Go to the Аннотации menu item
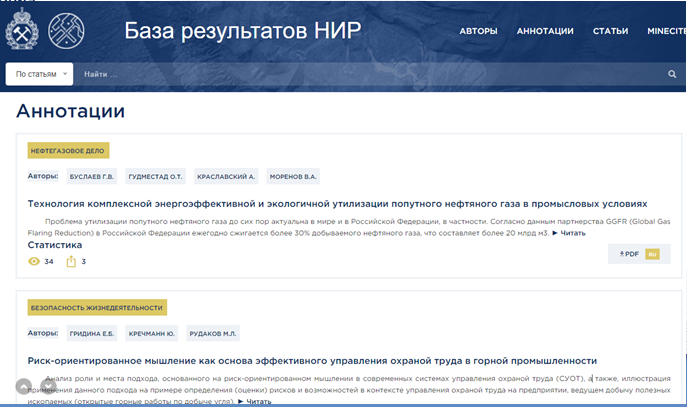The width and height of the screenshot is (687, 407). click(545, 31)
